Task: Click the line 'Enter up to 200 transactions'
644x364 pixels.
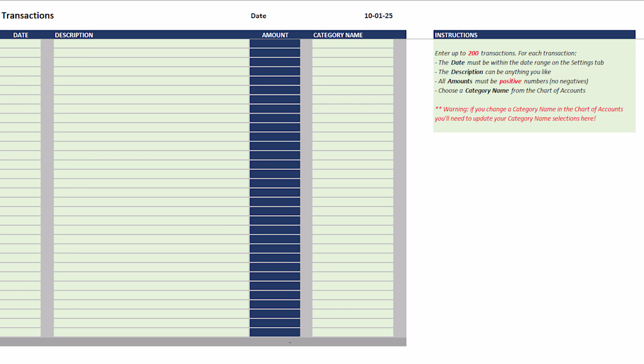Action: tap(506, 53)
